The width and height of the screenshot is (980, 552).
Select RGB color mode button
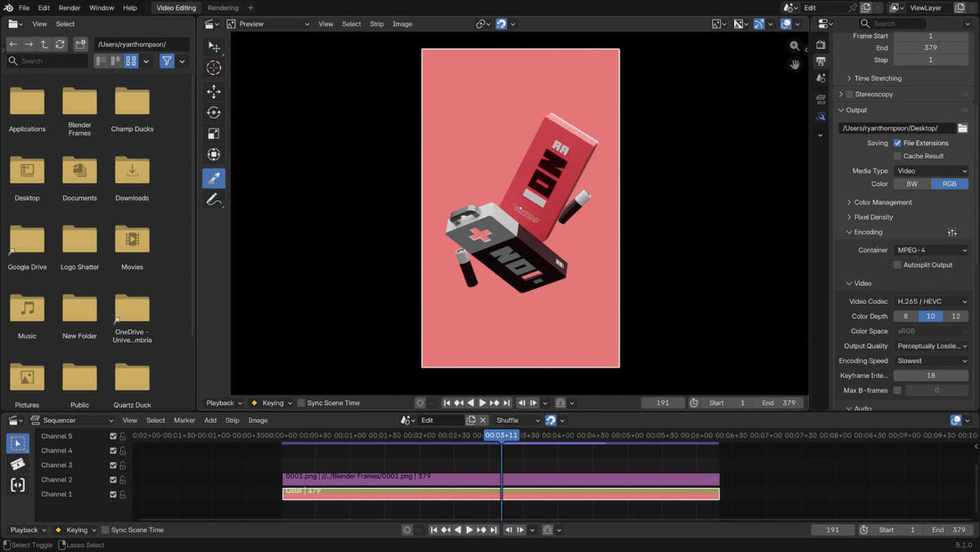coord(949,184)
